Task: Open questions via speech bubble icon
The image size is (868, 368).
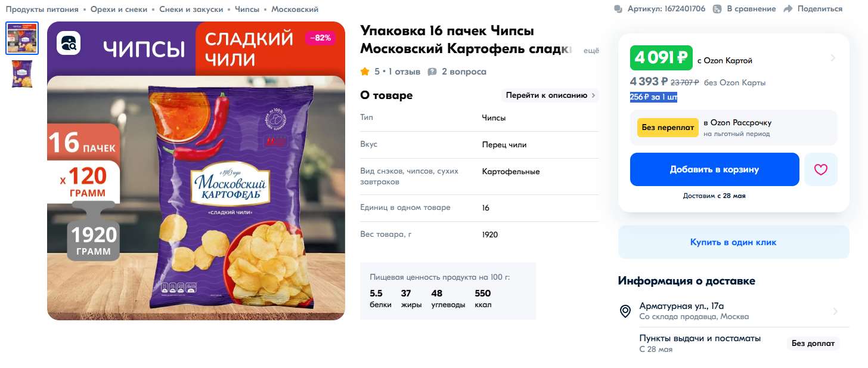Action: click(x=432, y=72)
